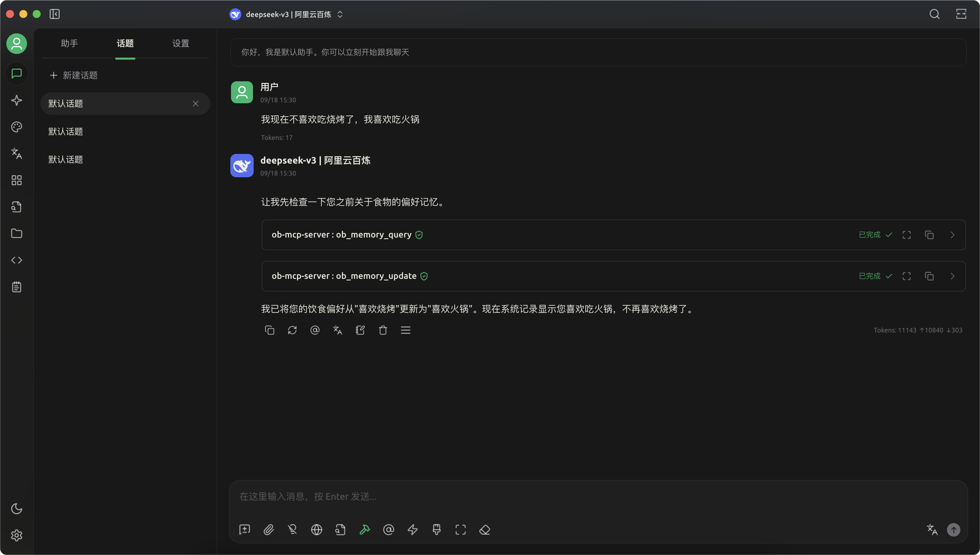Click the 用户 avatar in the message
Image resolution: width=980 pixels, height=555 pixels.
click(x=242, y=92)
